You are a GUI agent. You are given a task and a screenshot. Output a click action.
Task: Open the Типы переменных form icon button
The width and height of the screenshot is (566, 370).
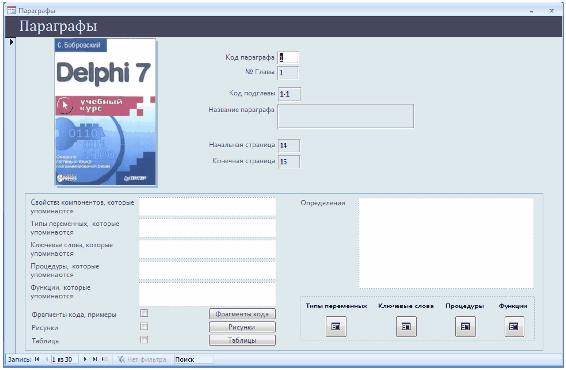[x=336, y=326]
